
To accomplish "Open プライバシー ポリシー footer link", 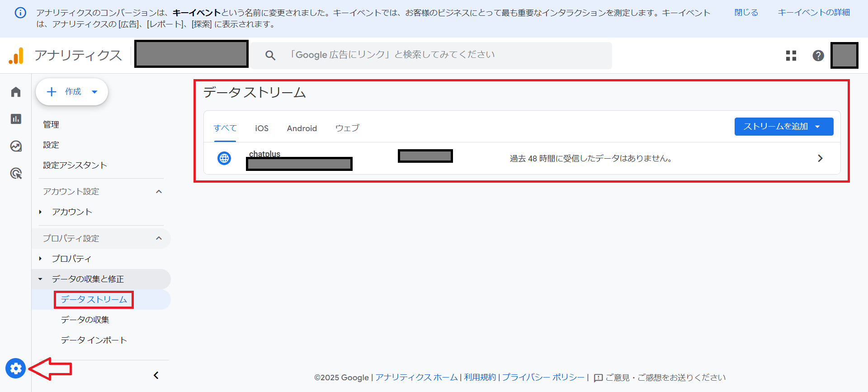I will pyautogui.click(x=543, y=378).
